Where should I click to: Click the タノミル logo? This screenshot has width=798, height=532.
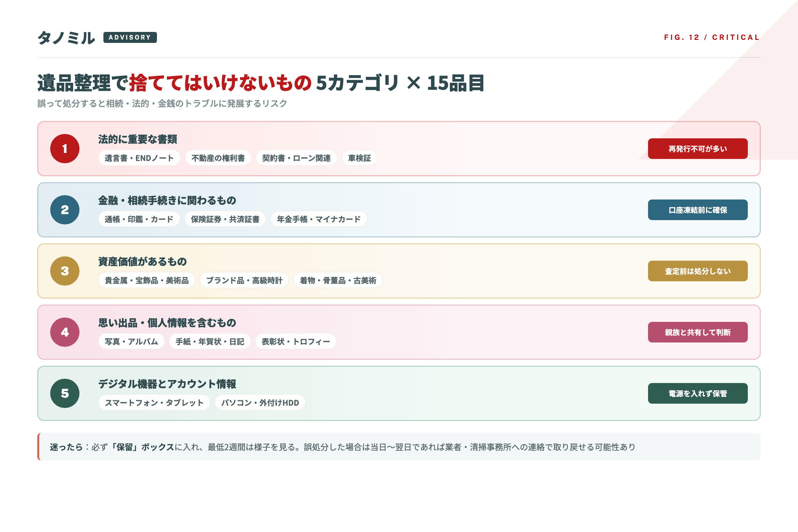coord(66,38)
